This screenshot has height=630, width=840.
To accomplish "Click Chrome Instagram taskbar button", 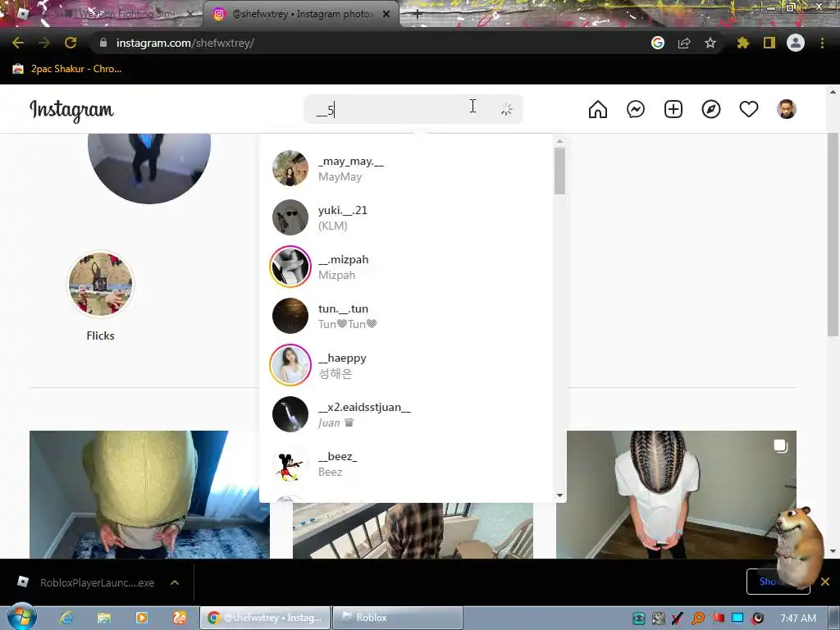I will [x=265, y=618].
